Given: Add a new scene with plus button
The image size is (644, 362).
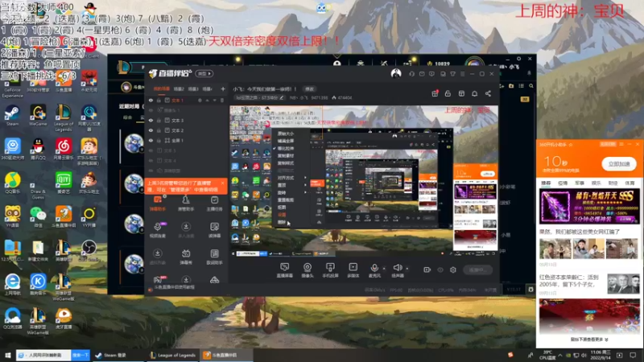Looking at the screenshot, I should (x=223, y=88).
